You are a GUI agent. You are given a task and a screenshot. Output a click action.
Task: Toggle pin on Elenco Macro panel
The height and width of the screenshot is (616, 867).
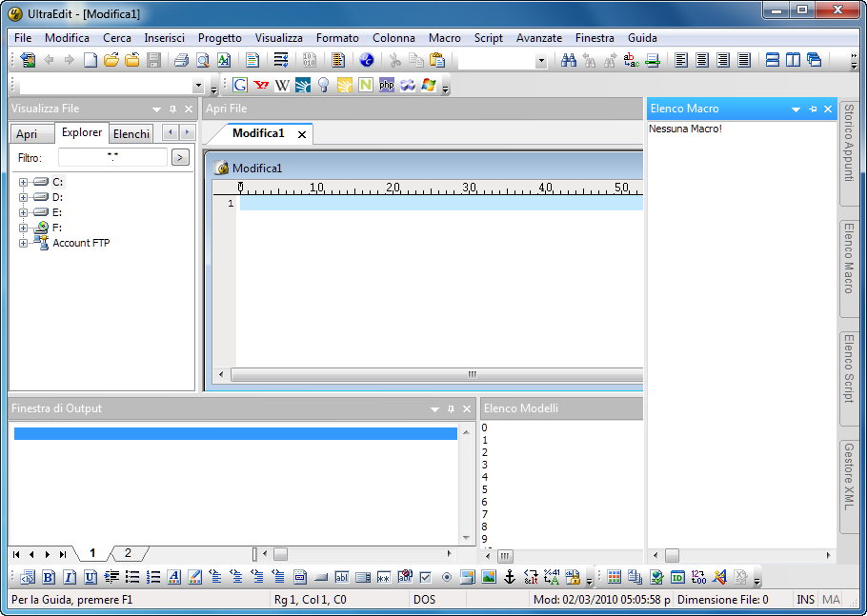coord(813,109)
